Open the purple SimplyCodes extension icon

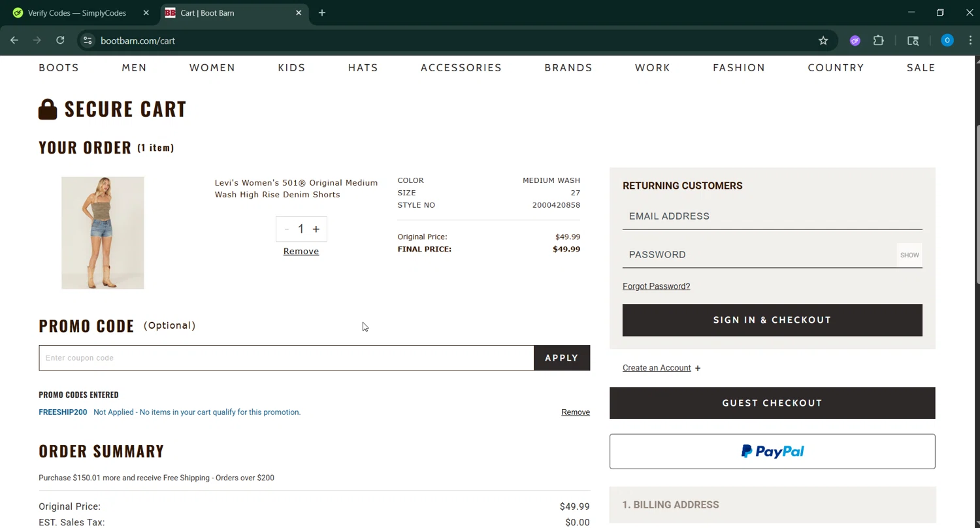pyautogui.click(x=855, y=41)
